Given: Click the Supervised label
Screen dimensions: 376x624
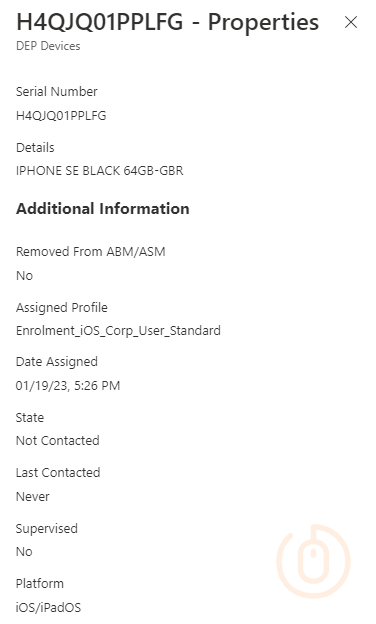Looking at the screenshot, I should 47,529.
